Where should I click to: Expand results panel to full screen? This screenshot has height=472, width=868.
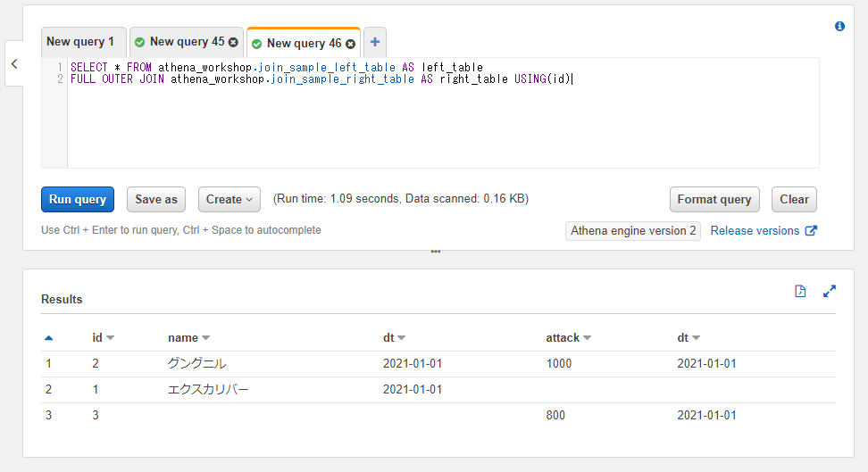[x=829, y=291]
